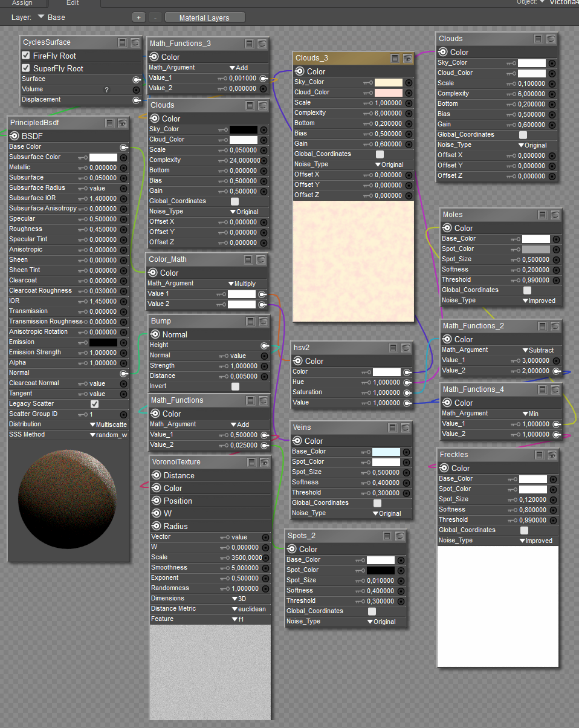Open the Bump node options menu icon
This screenshot has height=728, width=579.
point(250,321)
